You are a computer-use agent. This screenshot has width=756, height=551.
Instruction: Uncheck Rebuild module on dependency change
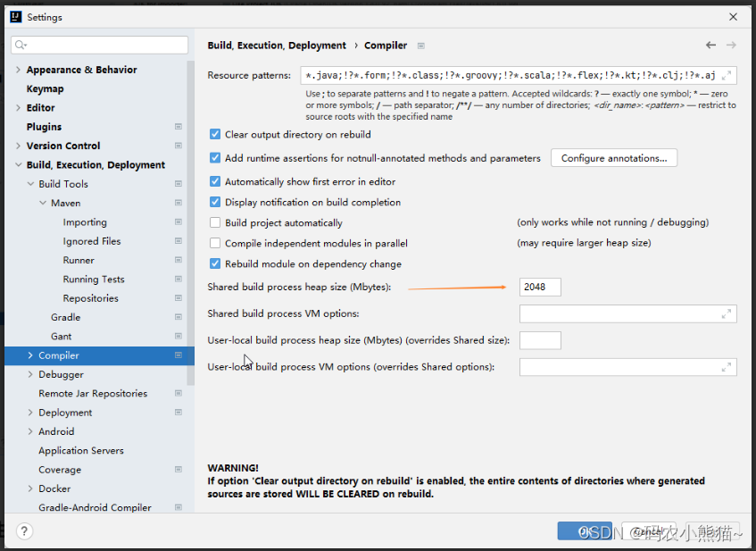[215, 263]
